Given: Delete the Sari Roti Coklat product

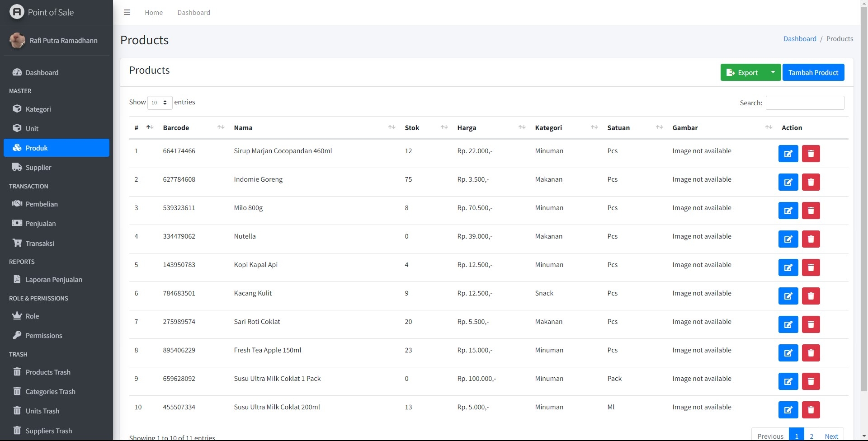Looking at the screenshot, I should point(811,324).
